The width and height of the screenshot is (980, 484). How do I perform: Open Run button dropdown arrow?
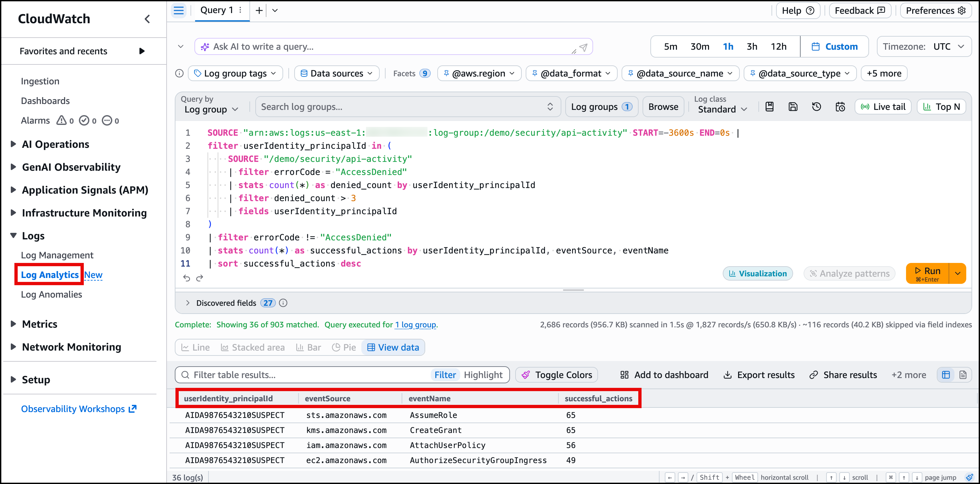point(957,273)
